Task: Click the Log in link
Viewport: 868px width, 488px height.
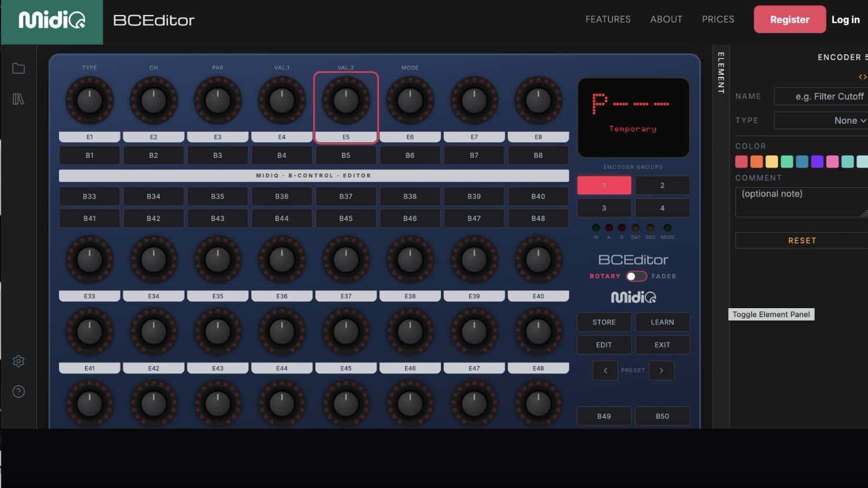Action: 845,20
